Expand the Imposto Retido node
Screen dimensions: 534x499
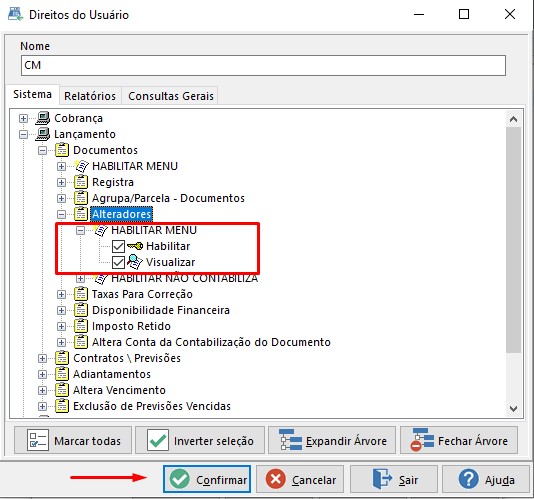click(x=61, y=326)
